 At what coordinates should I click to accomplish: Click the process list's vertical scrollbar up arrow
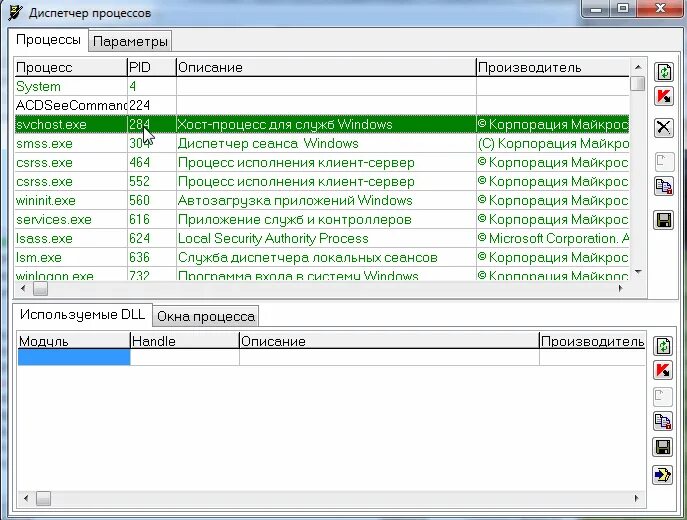coord(638,67)
